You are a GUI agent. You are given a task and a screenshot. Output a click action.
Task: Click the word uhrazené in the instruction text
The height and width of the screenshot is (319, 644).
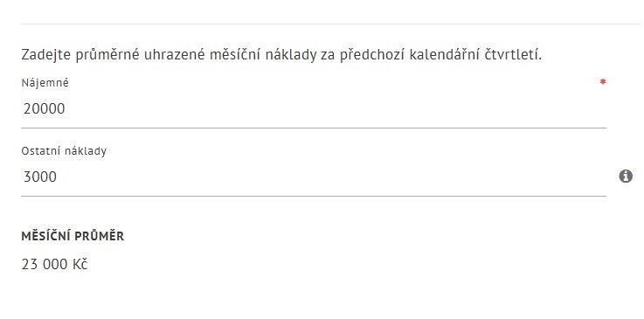[x=174, y=54]
